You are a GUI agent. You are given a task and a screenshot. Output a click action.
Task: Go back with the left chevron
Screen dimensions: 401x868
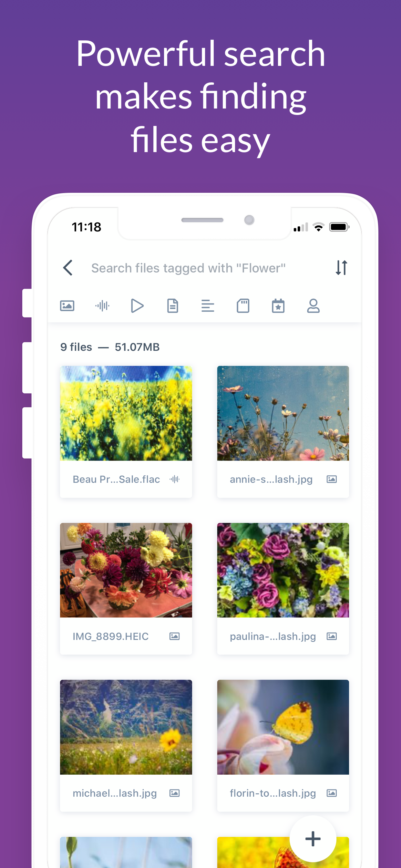point(68,268)
